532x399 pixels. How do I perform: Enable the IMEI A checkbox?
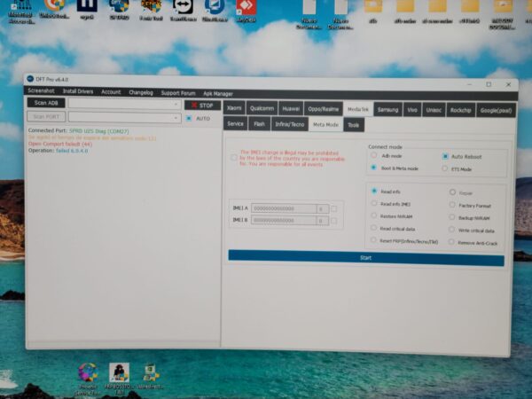click(334, 208)
